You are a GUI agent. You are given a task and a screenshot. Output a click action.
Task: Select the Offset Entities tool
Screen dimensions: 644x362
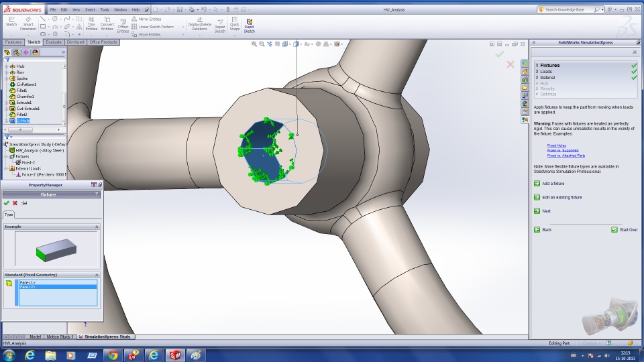pos(123,25)
